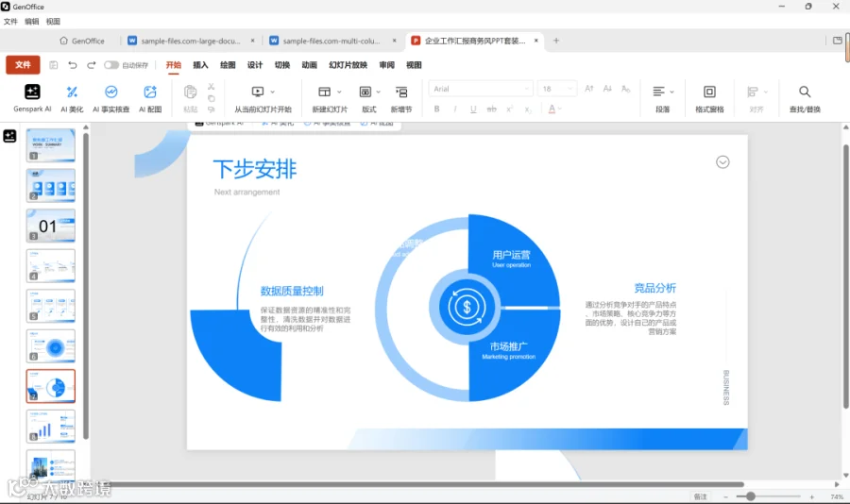Open a new tab with plus icon

click(556, 41)
